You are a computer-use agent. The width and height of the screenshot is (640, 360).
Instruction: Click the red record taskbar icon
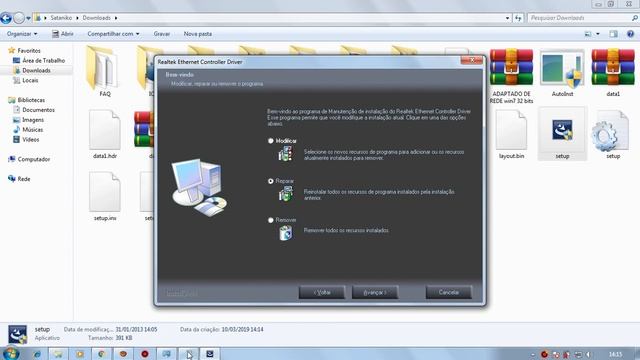(x=145, y=354)
